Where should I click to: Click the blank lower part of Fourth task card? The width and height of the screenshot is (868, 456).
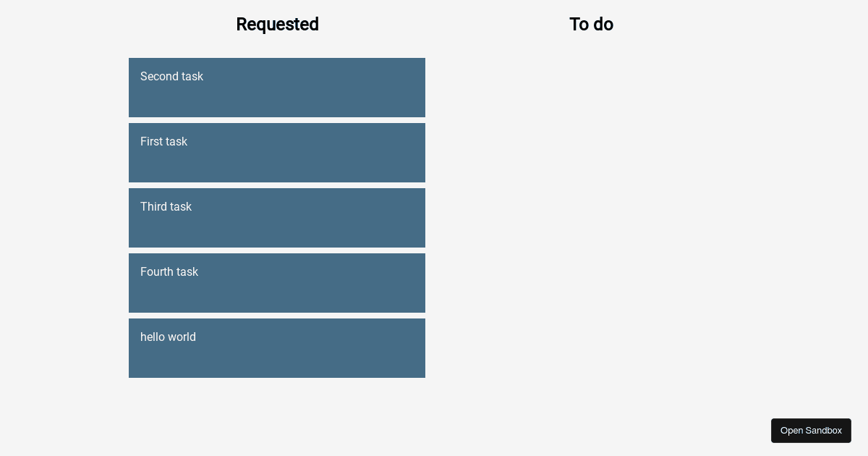click(x=277, y=299)
